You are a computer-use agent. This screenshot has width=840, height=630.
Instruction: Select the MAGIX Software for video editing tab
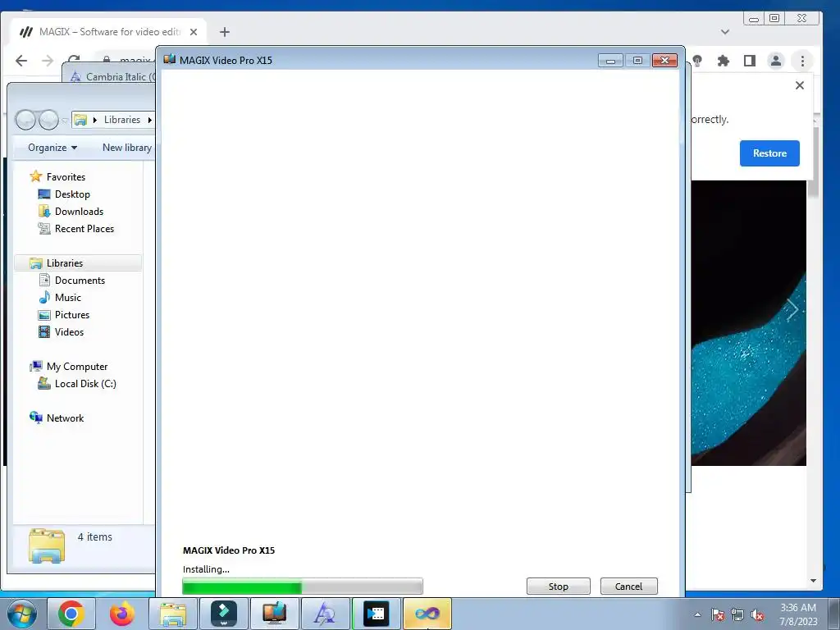click(109, 32)
